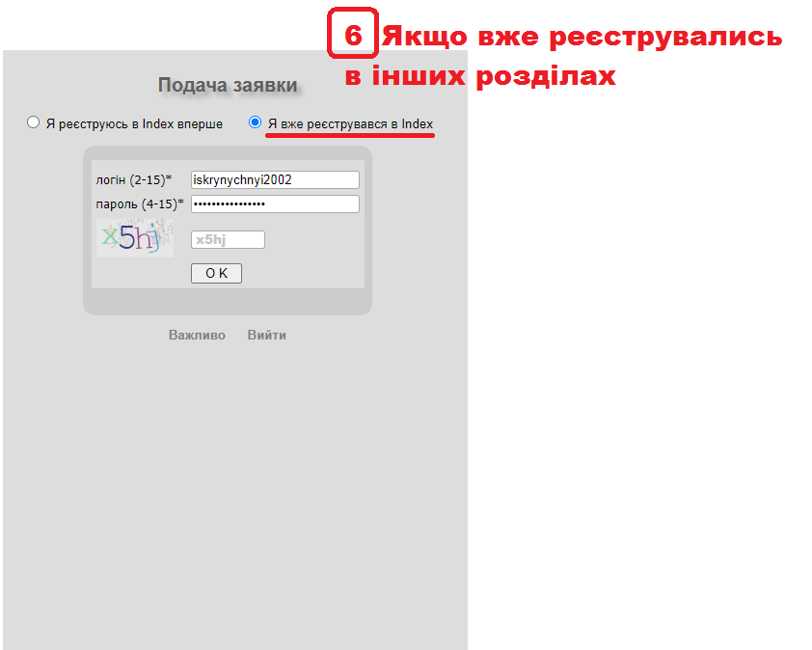
Task: Click the 'Я реєструюсь в Index вперше' label text
Action: [x=134, y=124]
